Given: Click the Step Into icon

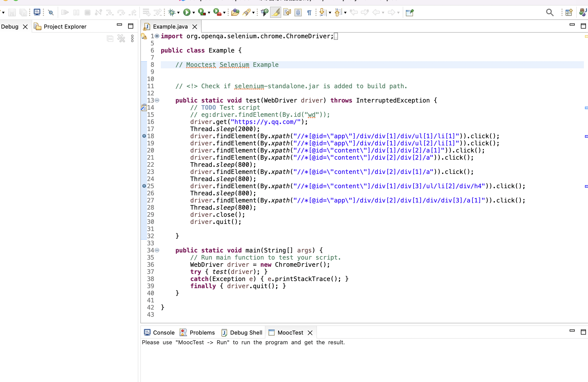Looking at the screenshot, I should pyautogui.click(x=110, y=12).
